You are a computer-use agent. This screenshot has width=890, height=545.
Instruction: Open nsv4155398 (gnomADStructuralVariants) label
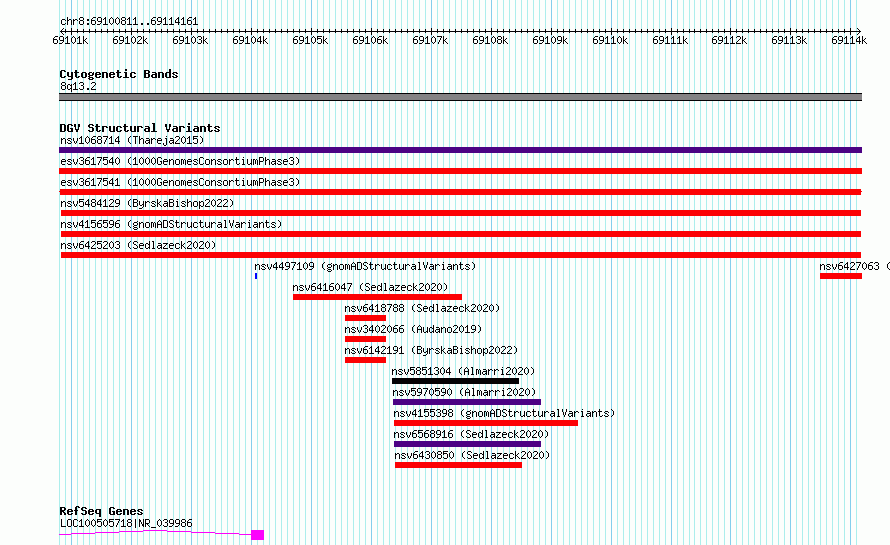[x=504, y=413]
